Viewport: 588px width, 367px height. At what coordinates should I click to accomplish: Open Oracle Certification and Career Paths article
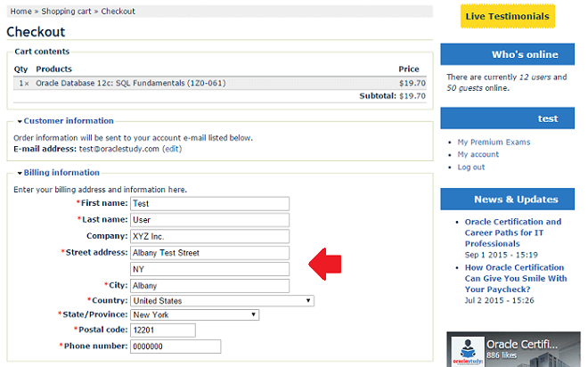tap(513, 232)
